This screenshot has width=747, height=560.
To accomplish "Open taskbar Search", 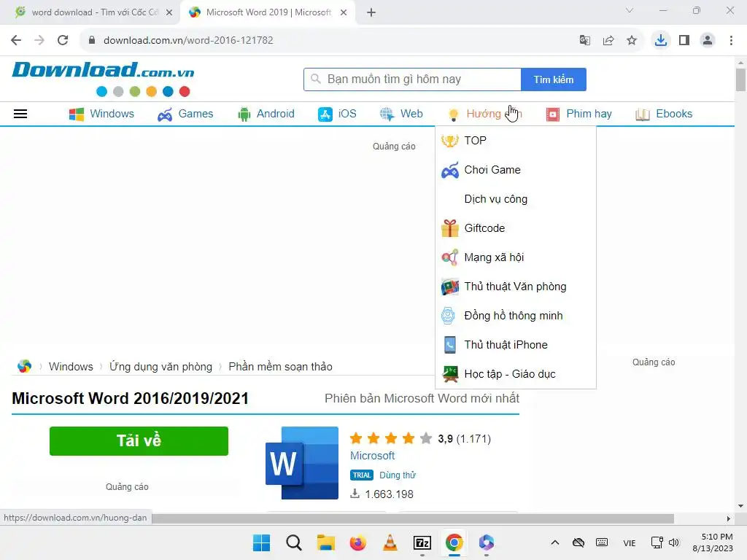I will (293, 542).
